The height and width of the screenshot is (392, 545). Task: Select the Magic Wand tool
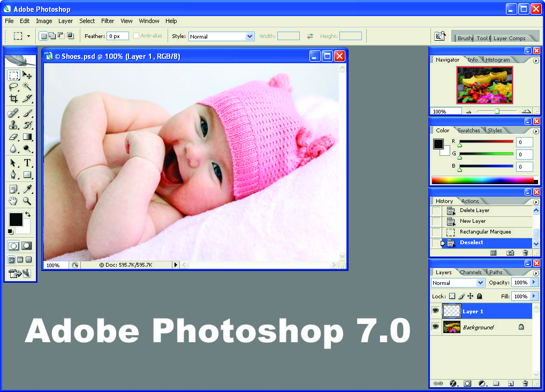27,87
